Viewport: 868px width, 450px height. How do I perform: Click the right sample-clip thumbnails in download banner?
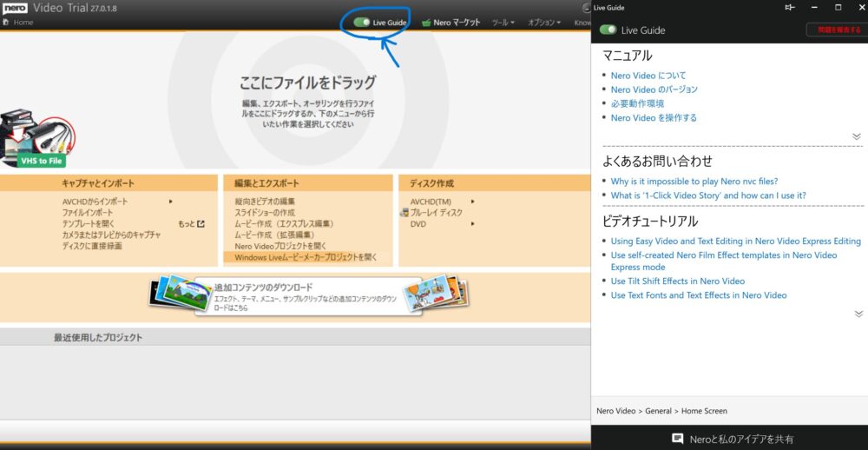click(x=437, y=292)
